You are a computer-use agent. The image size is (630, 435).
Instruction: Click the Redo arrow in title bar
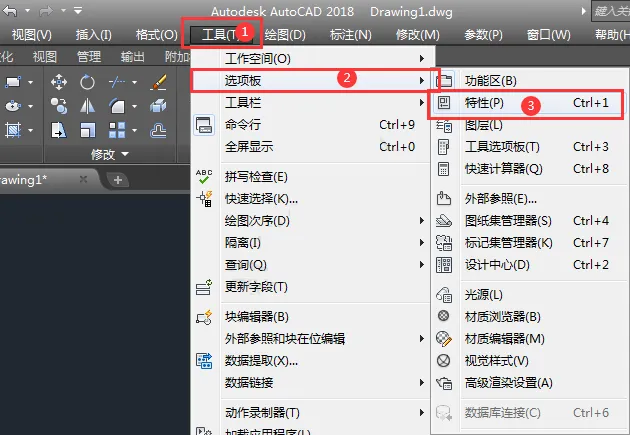pyautogui.click(x=46, y=11)
